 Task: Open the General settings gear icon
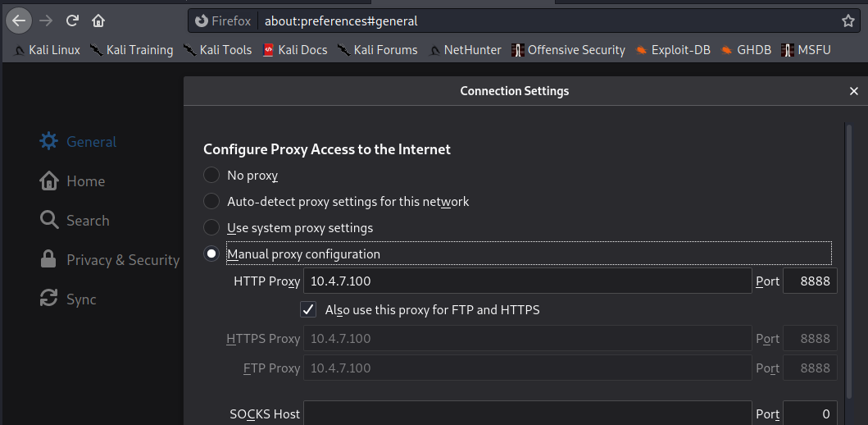pos(49,141)
